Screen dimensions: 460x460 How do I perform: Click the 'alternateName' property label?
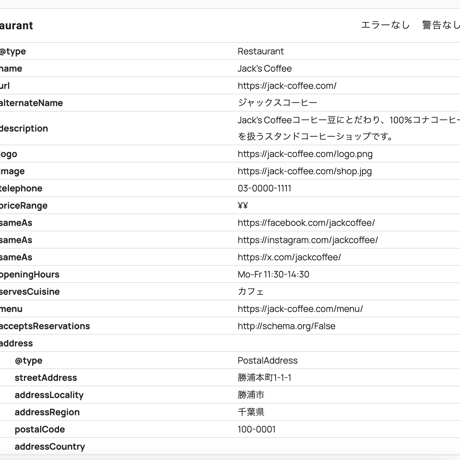[x=31, y=103]
